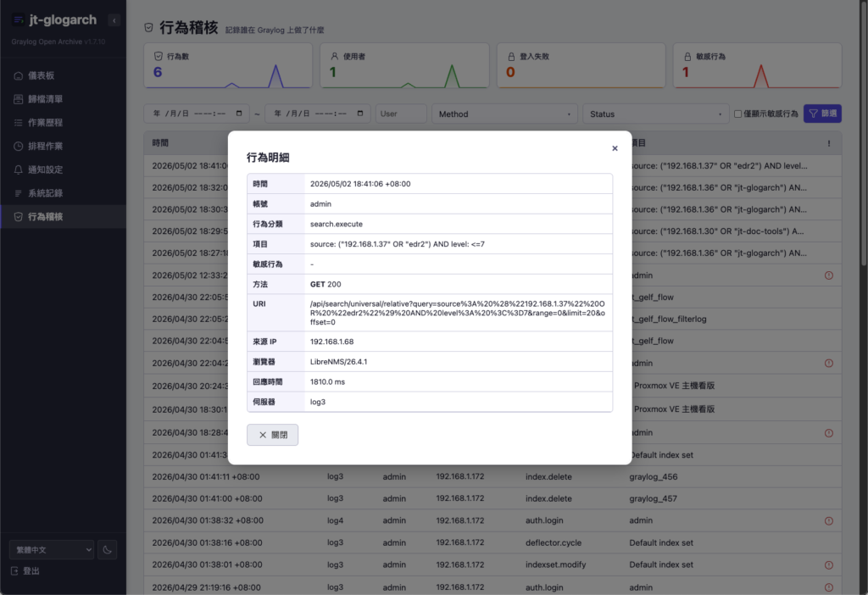This screenshot has height=595, width=868.
Task: Click the sensitive warning icon on the 18:28 row
Action: click(829, 433)
